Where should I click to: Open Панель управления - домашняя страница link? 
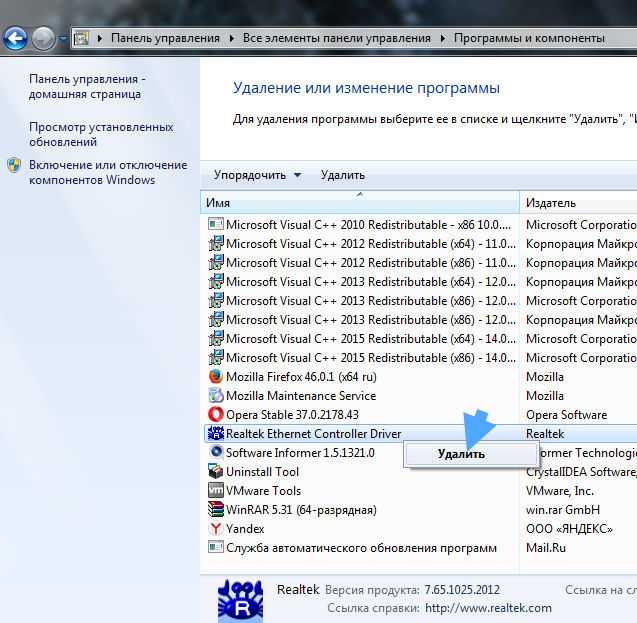pos(87,86)
